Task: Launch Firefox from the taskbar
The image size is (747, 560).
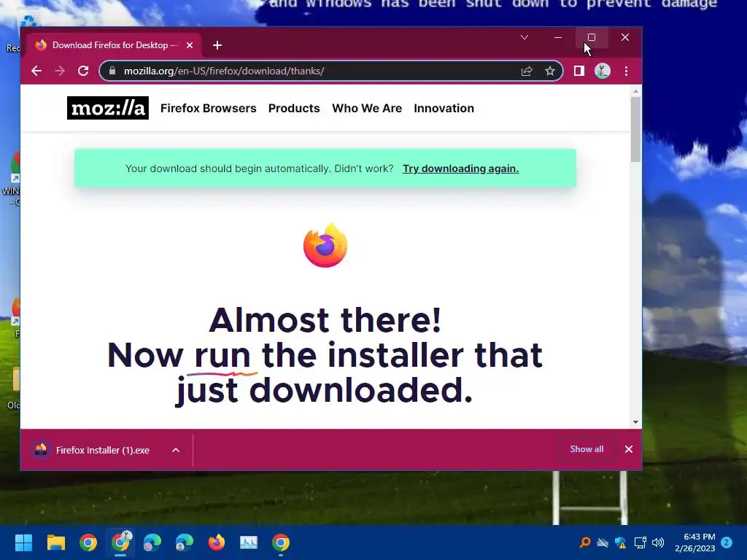Action: pyautogui.click(x=217, y=542)
